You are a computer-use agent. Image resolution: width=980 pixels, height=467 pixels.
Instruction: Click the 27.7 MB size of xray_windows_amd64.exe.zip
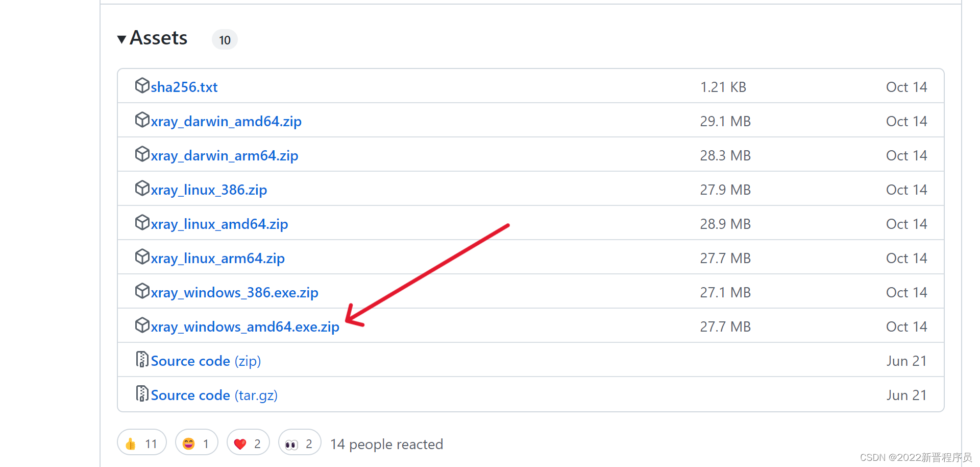tap(725, 327)
